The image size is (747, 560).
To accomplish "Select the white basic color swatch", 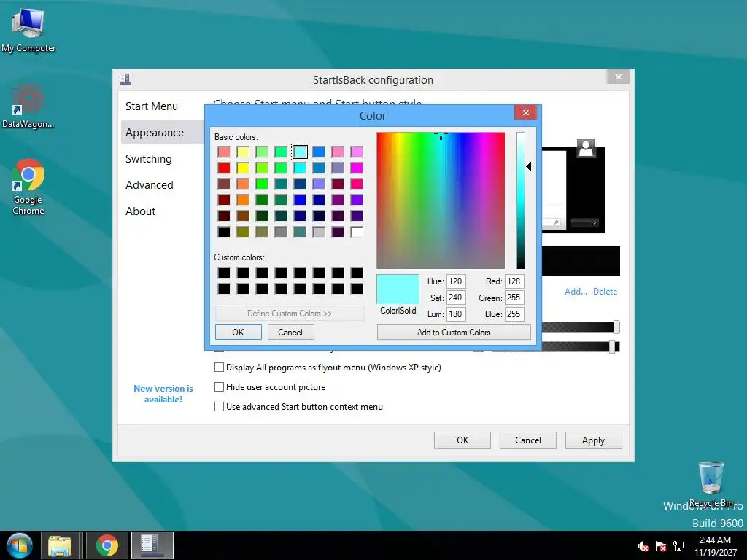I will (x=356, y=232).
